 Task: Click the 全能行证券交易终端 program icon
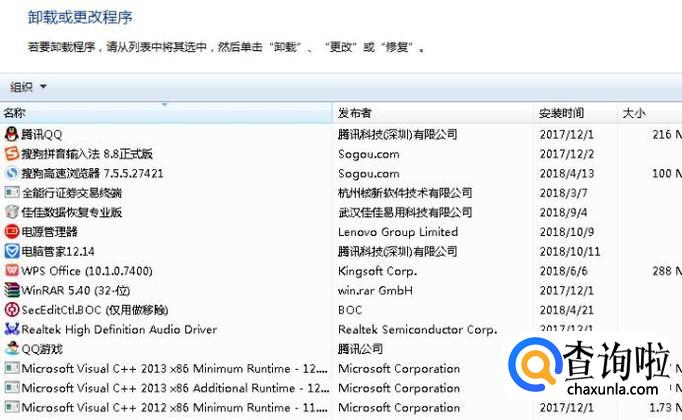(x=12, y=192)
